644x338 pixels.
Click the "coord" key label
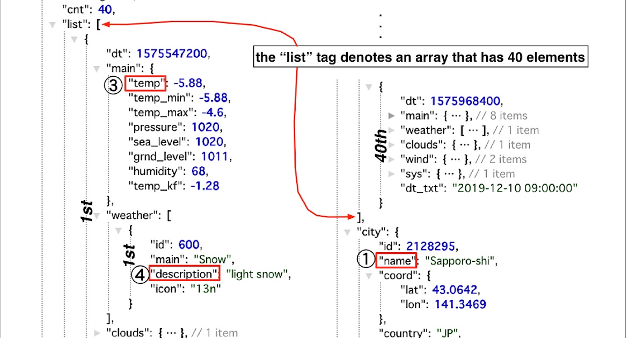click(399, 276)
